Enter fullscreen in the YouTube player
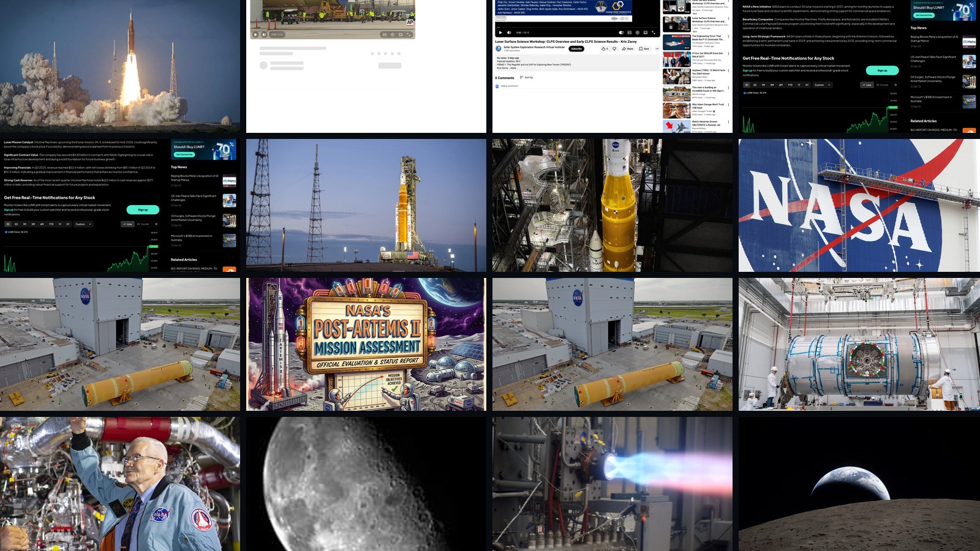This screenshot has height=551, width=980. pos(654,32)
